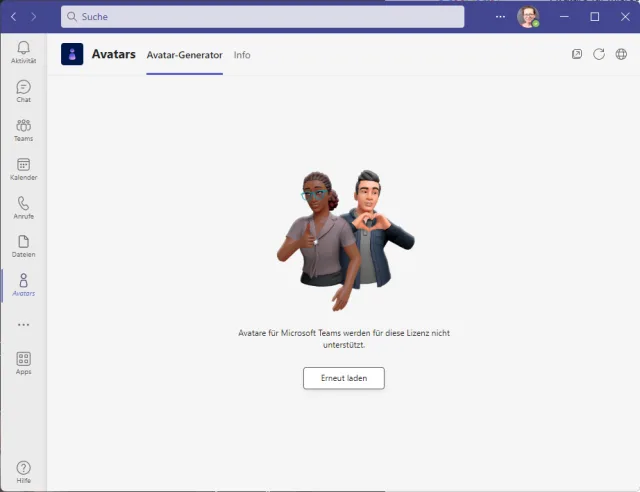This screenshot has height=492, width=640.
Task: Open the Aktivität bell in sidebar
Action: coord(23,52)
